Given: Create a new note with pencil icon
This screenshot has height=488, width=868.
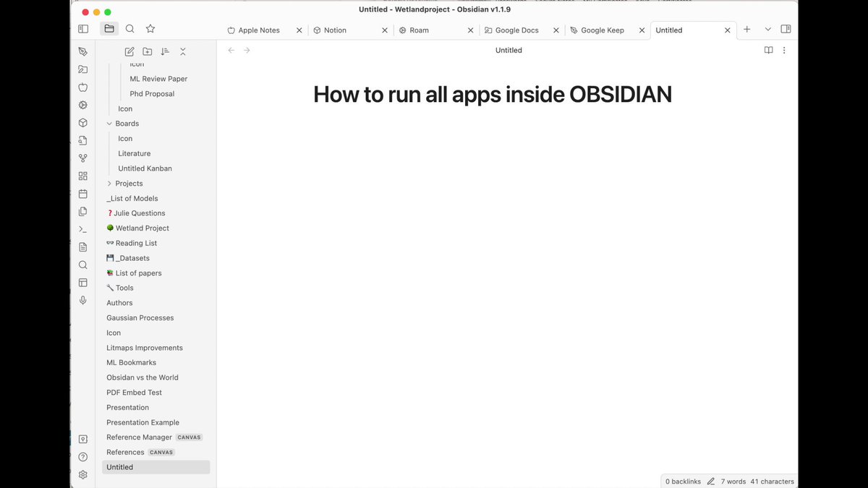Looking at the screenshot, I should point(129,51).
